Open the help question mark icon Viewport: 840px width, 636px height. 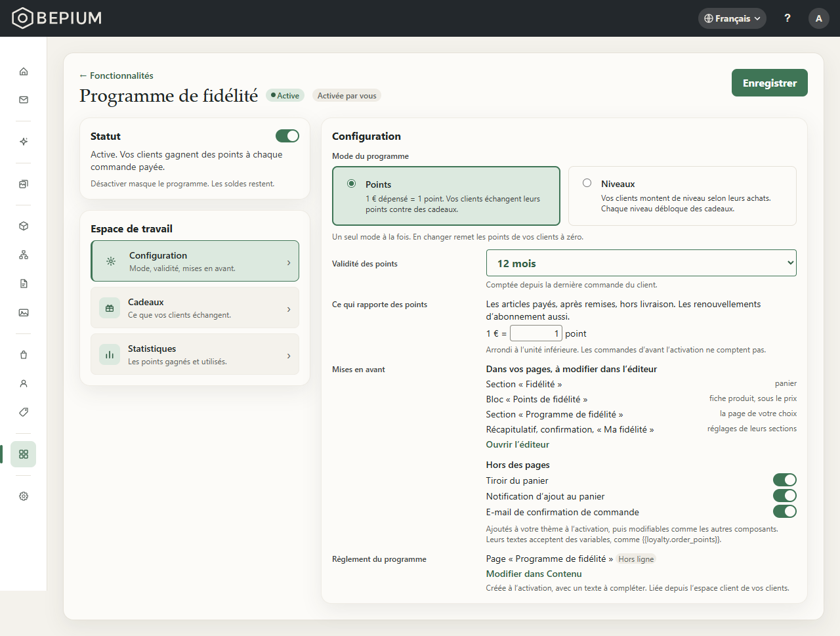(x=787, y=18)
